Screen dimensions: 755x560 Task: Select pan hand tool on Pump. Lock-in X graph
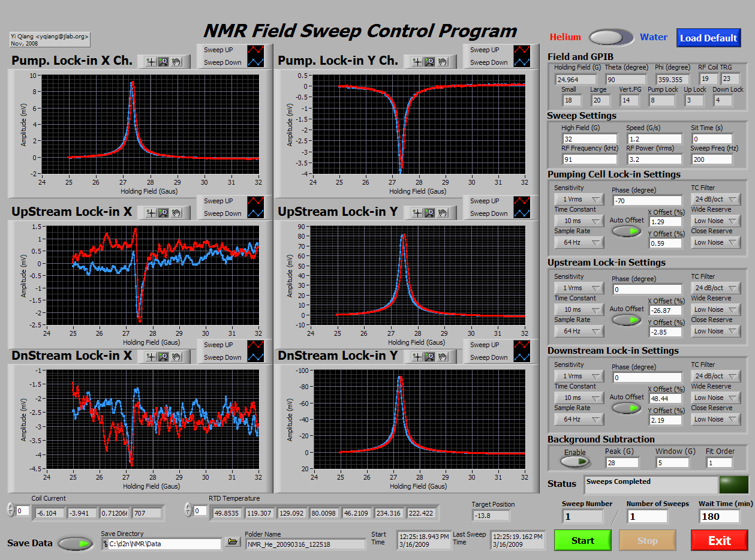click(176, 62)
